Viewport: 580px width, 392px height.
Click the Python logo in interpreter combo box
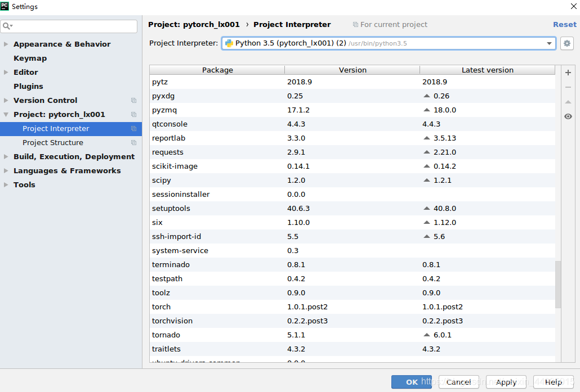[x=229, y=43]
